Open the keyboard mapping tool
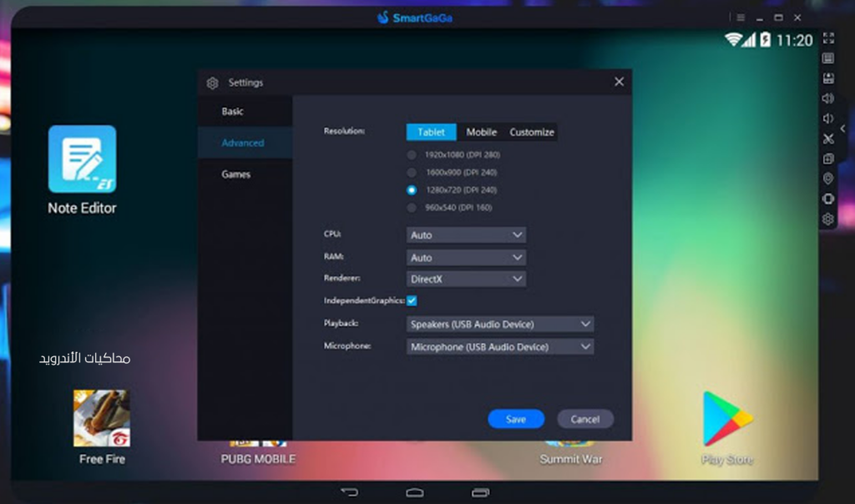 pos(828,58)
